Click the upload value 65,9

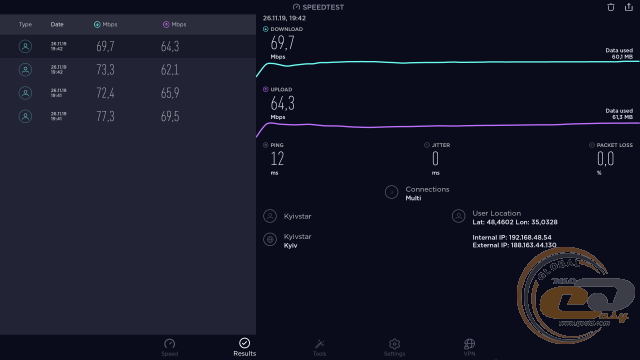(x=170, y=93)
